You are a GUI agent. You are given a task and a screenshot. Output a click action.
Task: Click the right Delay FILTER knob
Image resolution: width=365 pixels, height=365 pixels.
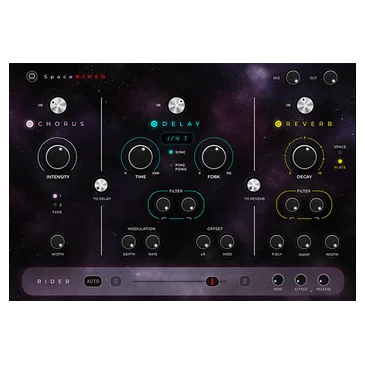pyautogui.click(x=188, y=205)
